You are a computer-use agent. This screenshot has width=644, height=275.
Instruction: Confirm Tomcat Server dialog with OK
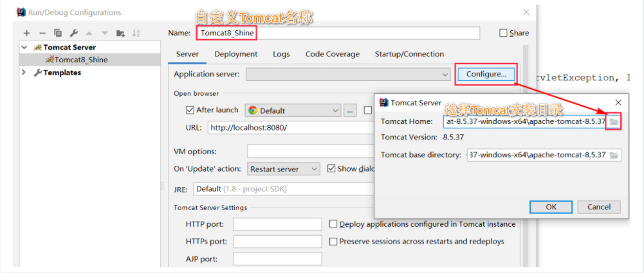[x=551, y=207]
